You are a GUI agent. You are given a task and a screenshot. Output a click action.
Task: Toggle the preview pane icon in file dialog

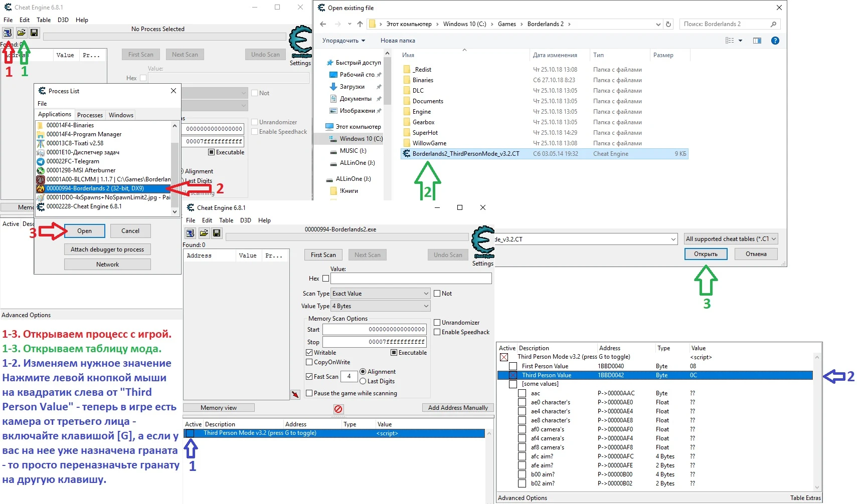(x=757, y=41)
